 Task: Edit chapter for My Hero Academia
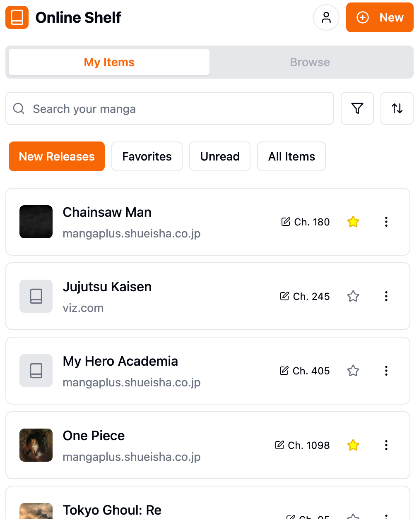click(x=305, y=371)
